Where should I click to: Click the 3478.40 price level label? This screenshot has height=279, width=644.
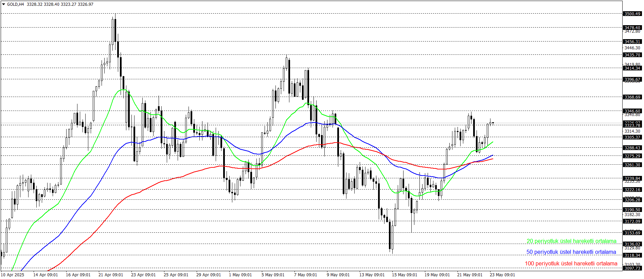coord(632,28)
